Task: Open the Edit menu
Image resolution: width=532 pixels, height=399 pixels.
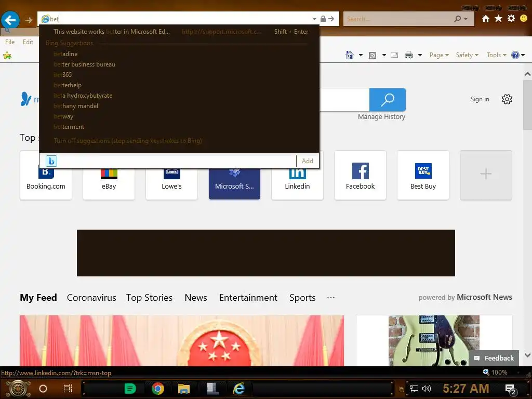Action: [28, 42]
